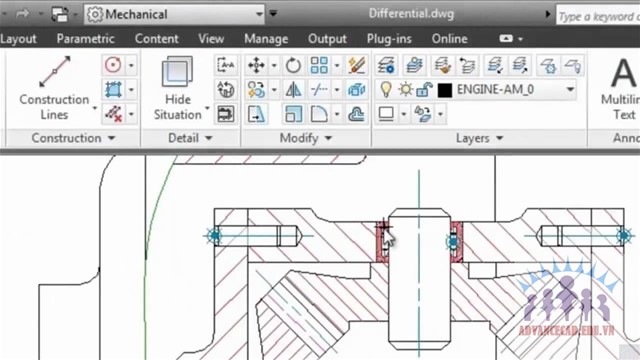
Task: Open the dropdown beside the Move tool
Action: (x=274, y=65)
